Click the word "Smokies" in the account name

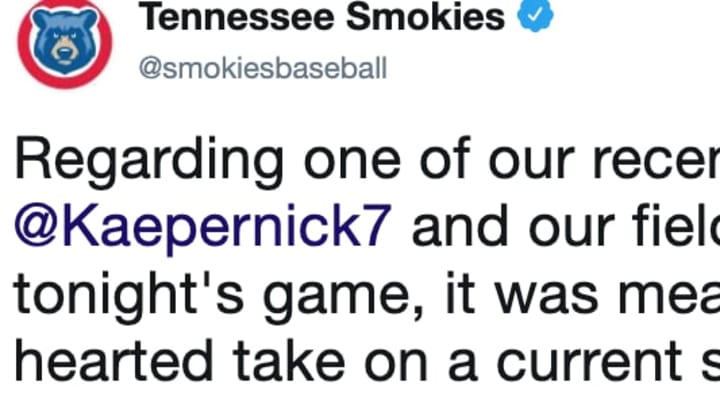426,17
